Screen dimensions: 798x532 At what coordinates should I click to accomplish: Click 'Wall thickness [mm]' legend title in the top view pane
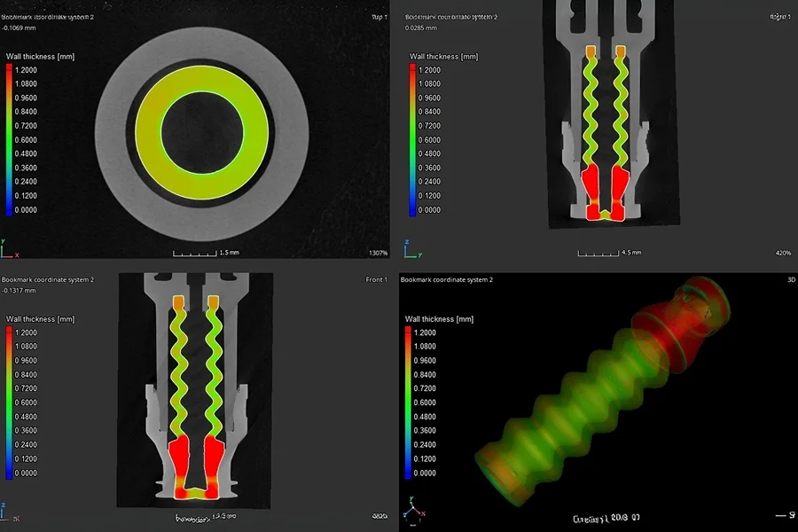point(40,57)
